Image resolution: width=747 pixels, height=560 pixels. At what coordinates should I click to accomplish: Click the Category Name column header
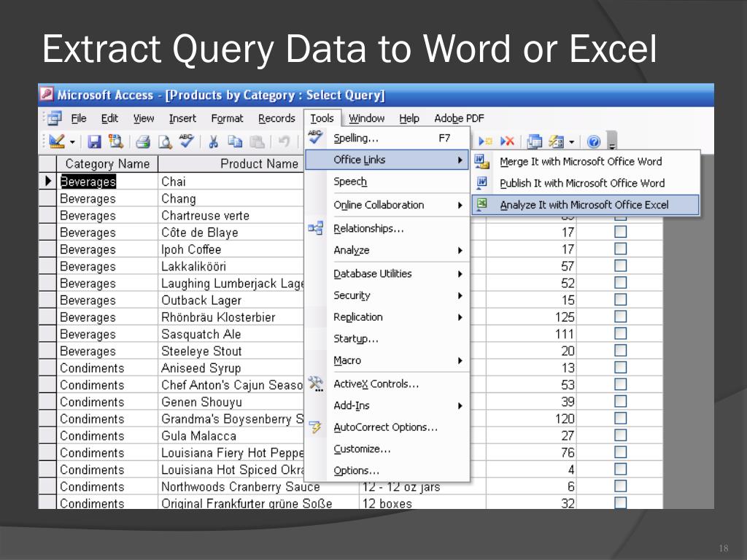point(107,164)
